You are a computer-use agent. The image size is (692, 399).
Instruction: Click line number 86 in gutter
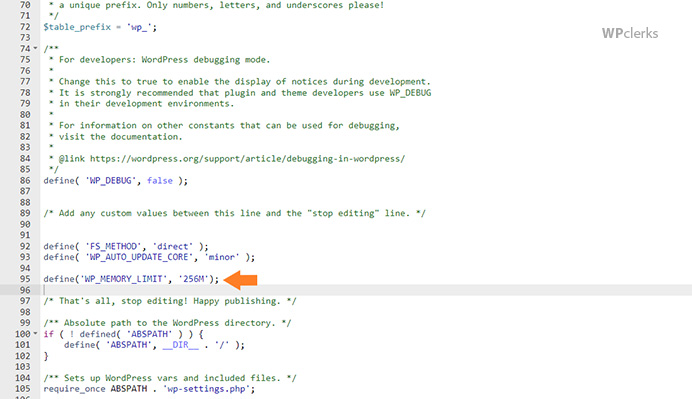25,181
